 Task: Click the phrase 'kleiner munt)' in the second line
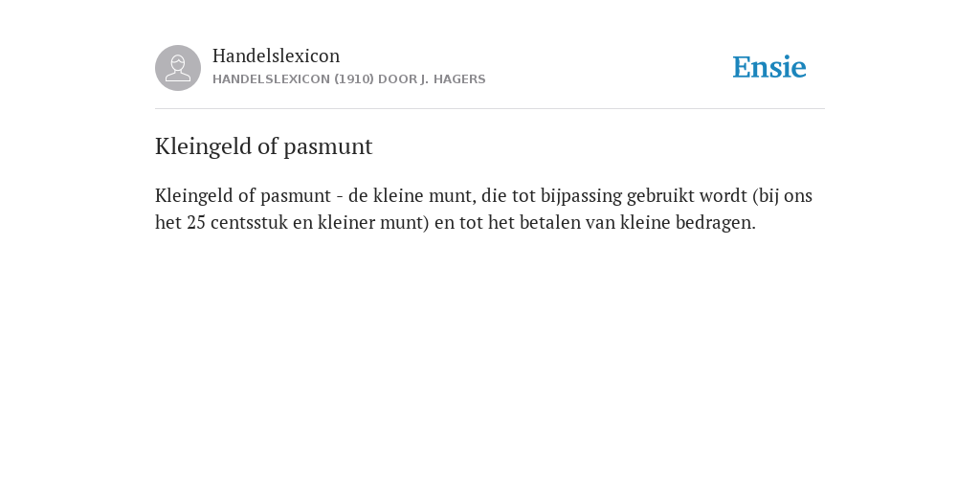coord(373,222)
